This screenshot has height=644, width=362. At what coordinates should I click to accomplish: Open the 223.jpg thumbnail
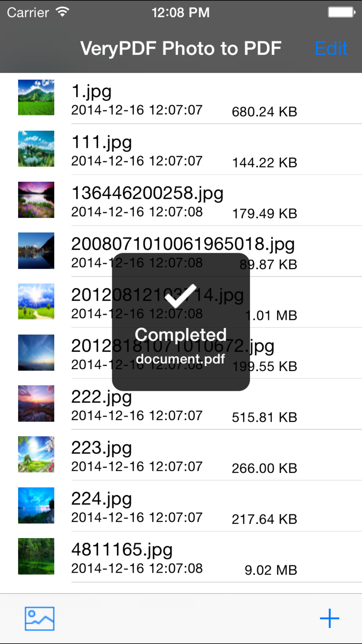[36, 454]
